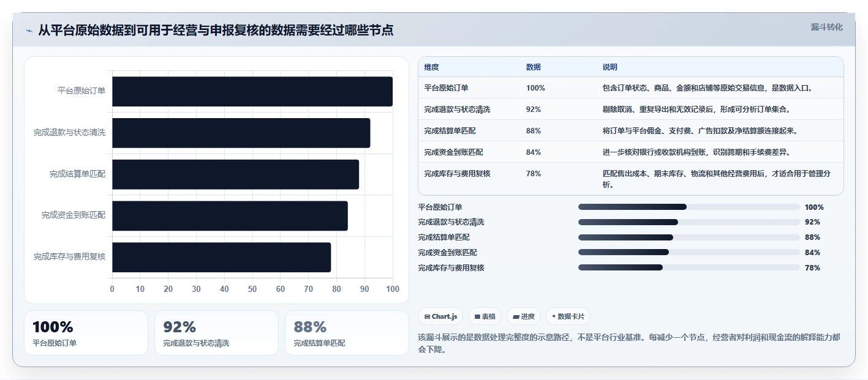Click the 完成结算单匹配 cell in the table
The image size is (868, 380).
(x=450, y=131)
